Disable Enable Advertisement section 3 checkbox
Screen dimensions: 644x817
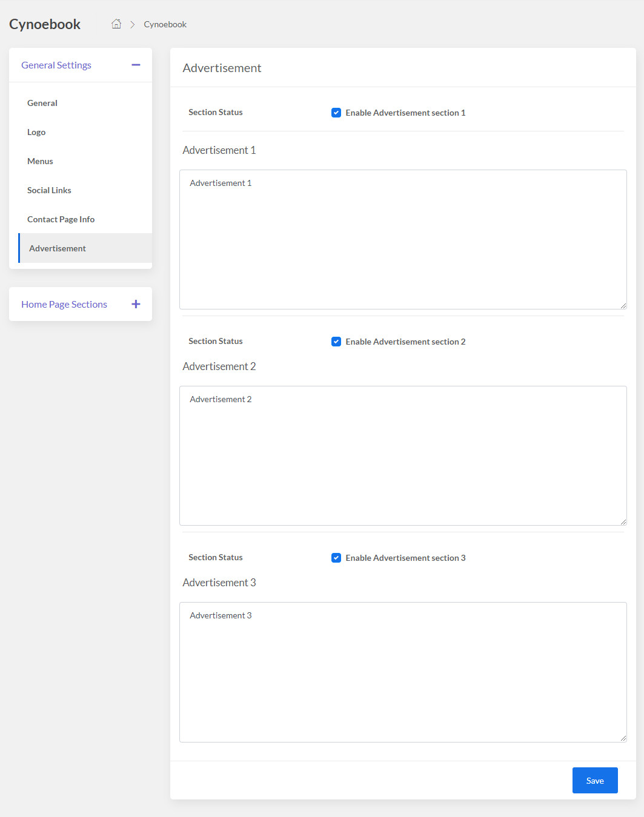336,558
